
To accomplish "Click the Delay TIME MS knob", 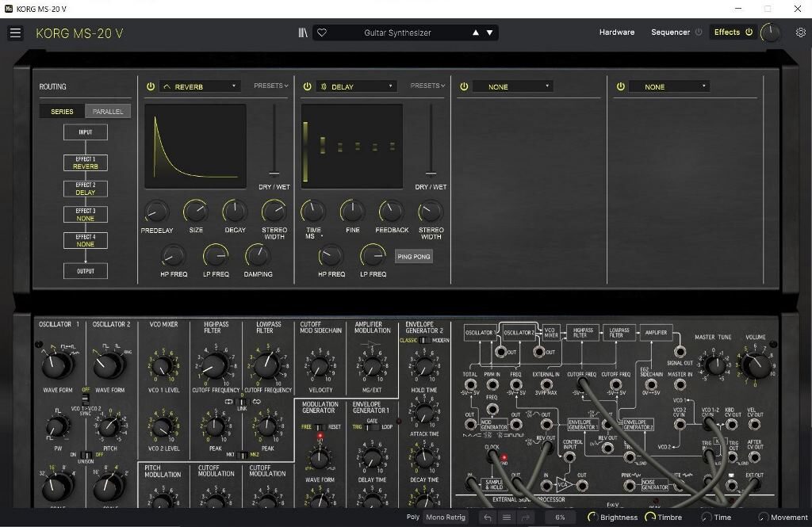I will click(313, 212).
